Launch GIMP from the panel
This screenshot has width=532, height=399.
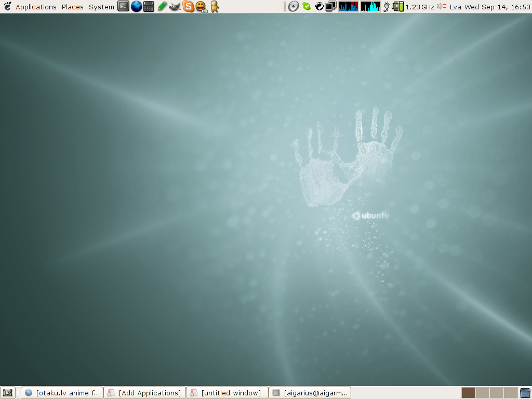(x=175, y=6)
